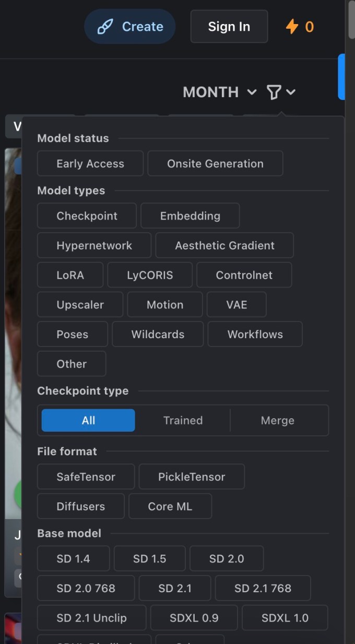Enable the SafeTensor file format filter
Viewport: 355px width, 644px height.
coord(86,477)
